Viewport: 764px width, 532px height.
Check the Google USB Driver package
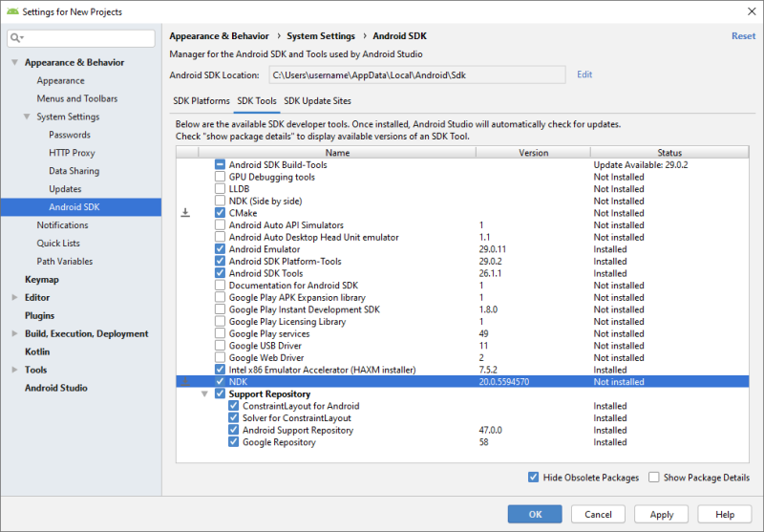221,346
